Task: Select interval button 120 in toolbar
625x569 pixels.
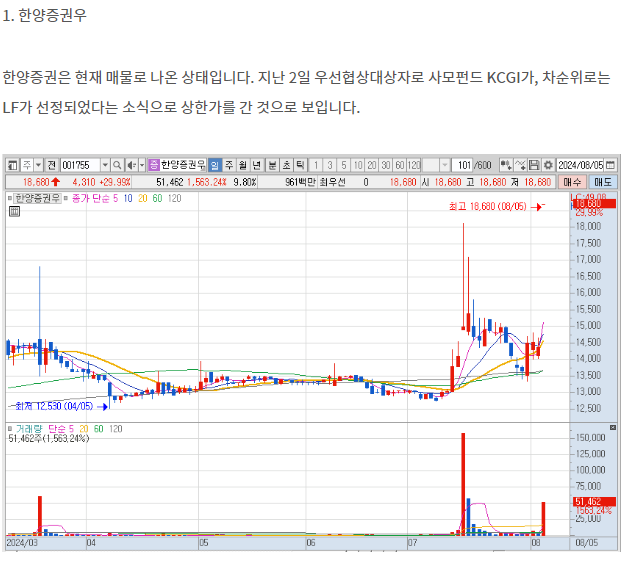Action: (x=414, y=165)
